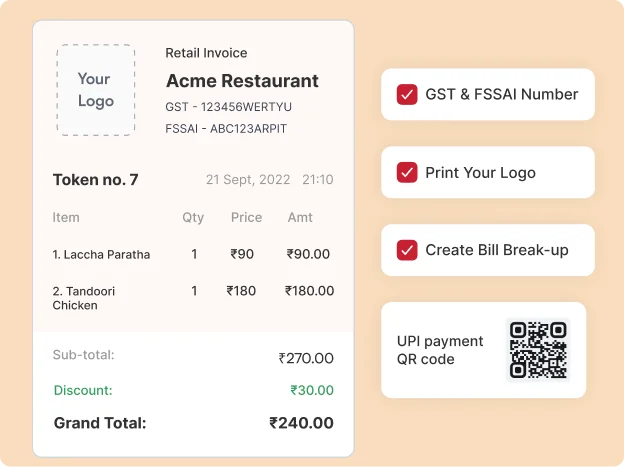Click the Sub-total amount ₹270.00
The height and width of the screenshot is (467, 624).
coord(306,358)
